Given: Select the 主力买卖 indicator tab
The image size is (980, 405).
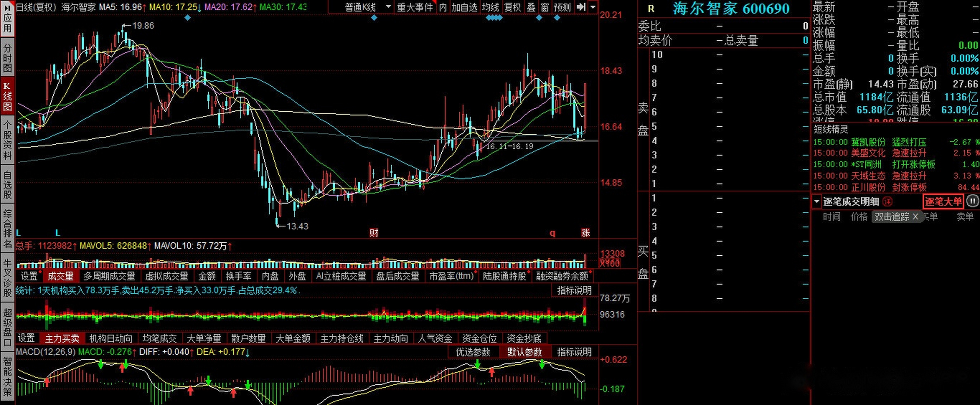Looking at the screenshot, I should (62, 338).
